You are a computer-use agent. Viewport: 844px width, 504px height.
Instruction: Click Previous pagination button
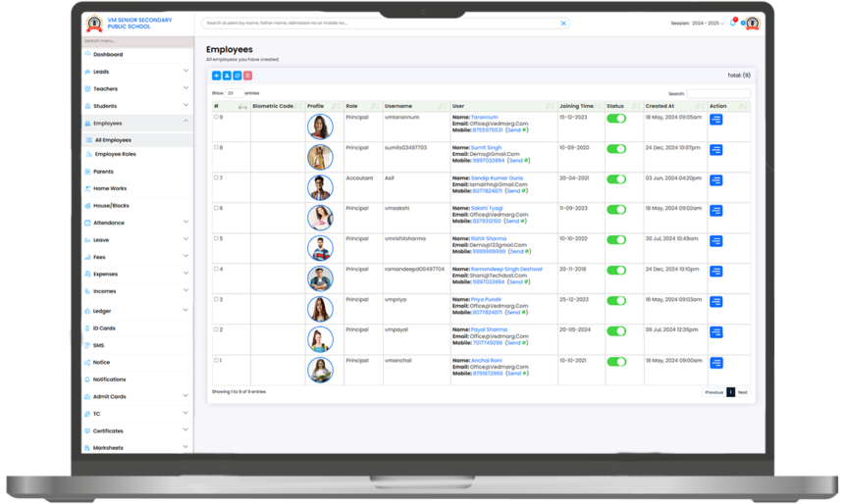coord(714,392)
